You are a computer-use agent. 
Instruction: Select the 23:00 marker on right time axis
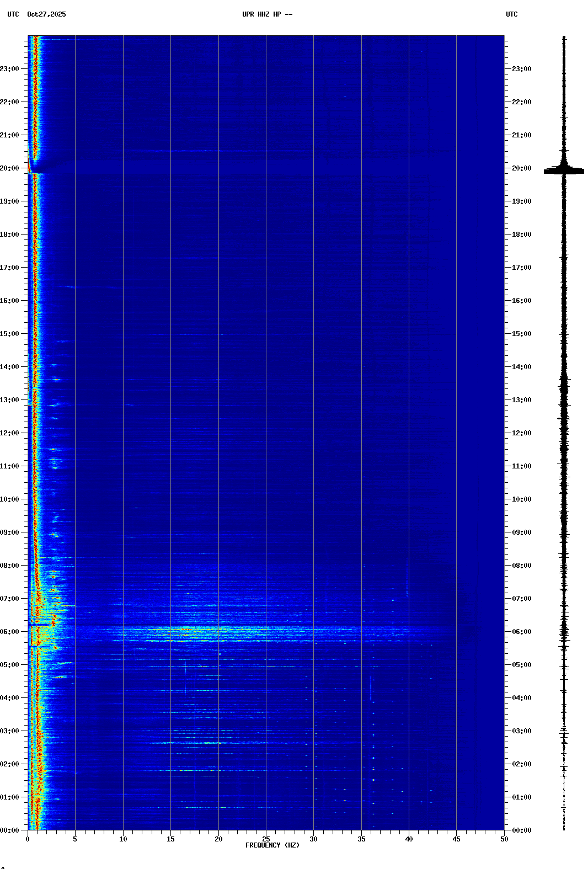click(x=521, y=69)
